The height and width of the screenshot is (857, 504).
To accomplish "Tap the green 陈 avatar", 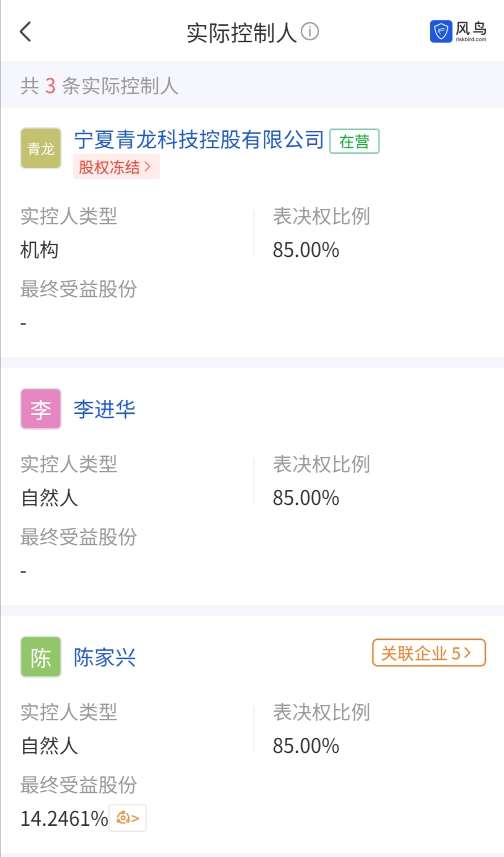I will 41,657.
